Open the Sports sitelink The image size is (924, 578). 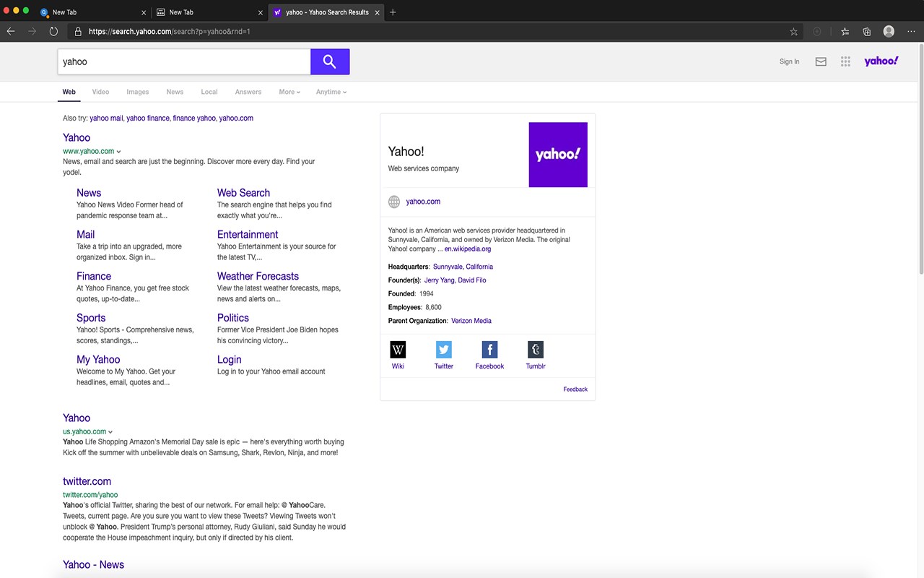pyautogui.click(x=91, y=318)
